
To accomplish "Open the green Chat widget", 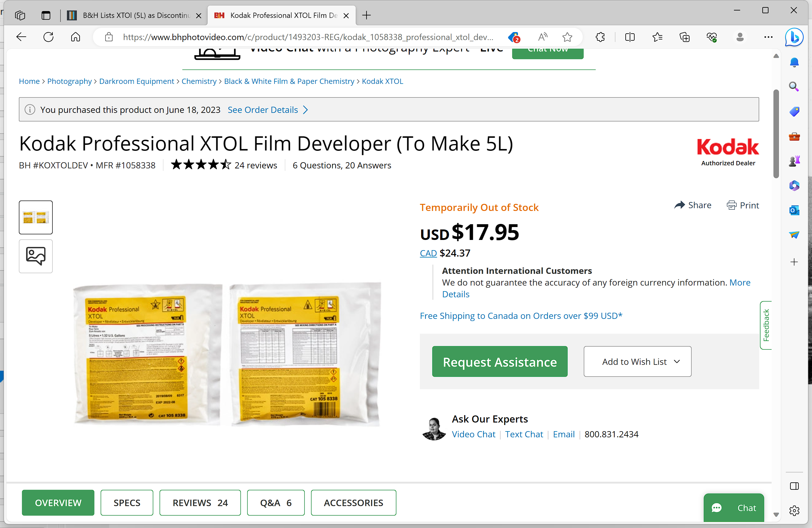I will pos(734,508).
